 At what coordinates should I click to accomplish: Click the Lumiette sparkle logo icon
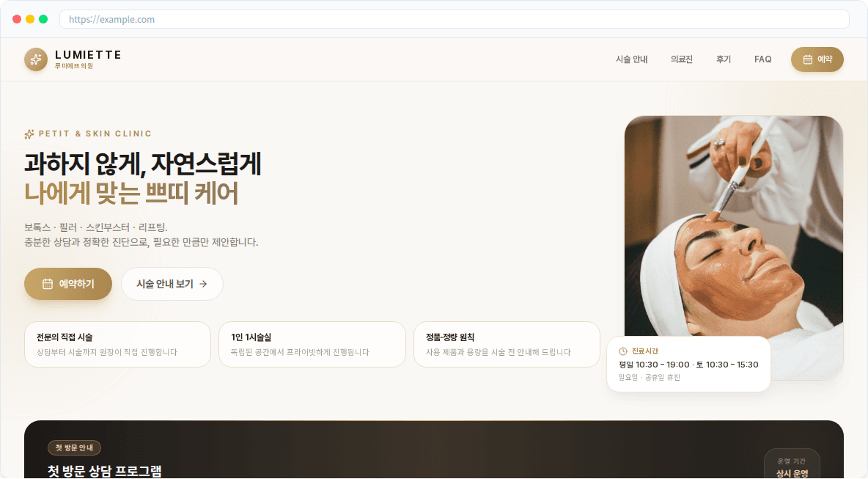[36, 59]
